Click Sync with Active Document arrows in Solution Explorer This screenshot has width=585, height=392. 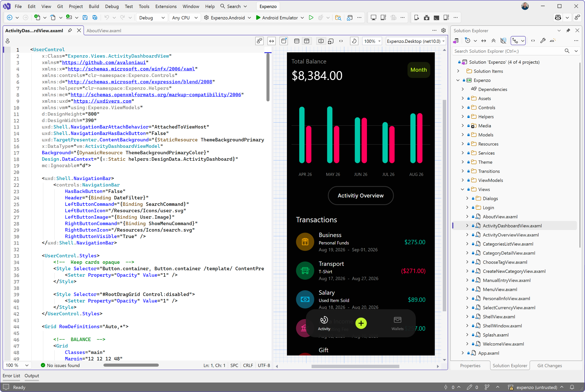(483, 41)
